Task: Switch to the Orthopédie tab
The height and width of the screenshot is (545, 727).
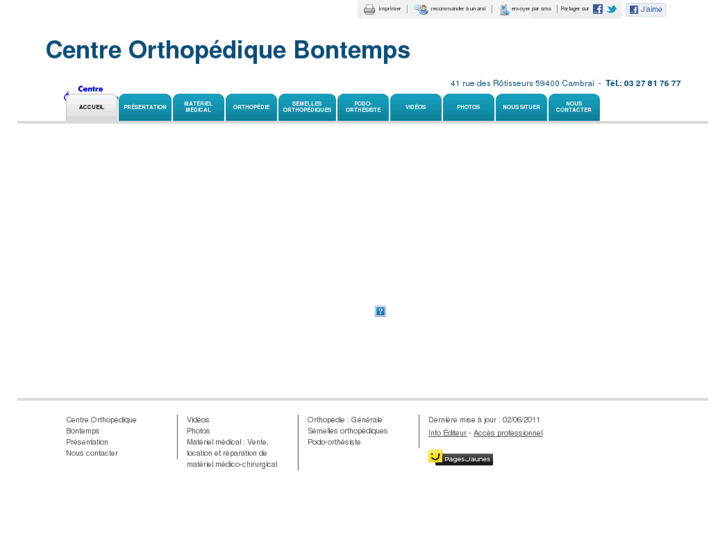Action: tap(251, 108)
